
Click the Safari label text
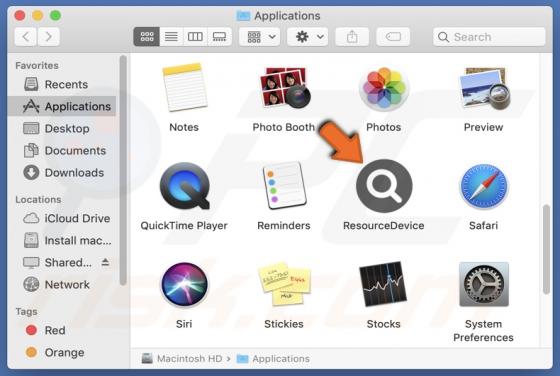coord(484,226)
